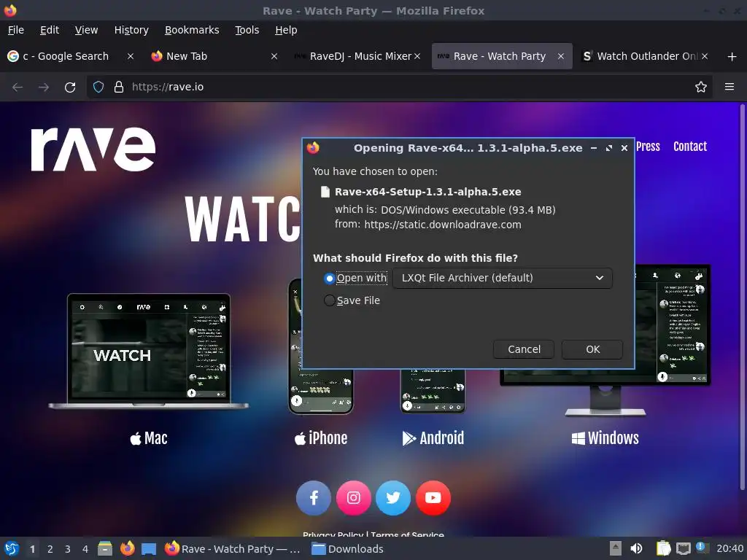Open Rave's Twitter page icon
The height and width of the screenshot is (560, 747).
point(393,498)
